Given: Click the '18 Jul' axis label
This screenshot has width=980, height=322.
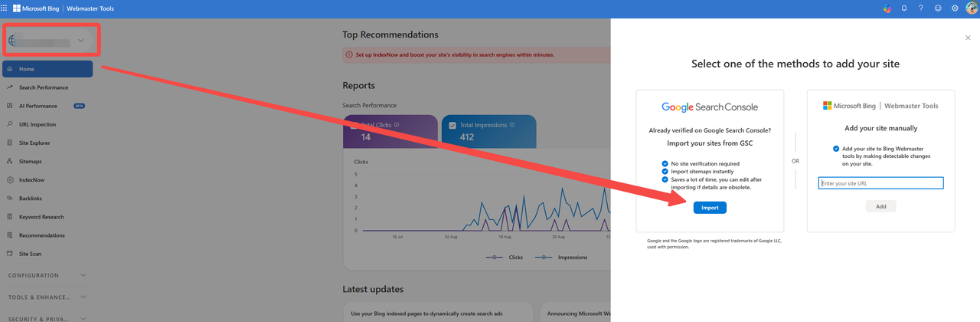Looking at the screenshot, I should point(397,237).
